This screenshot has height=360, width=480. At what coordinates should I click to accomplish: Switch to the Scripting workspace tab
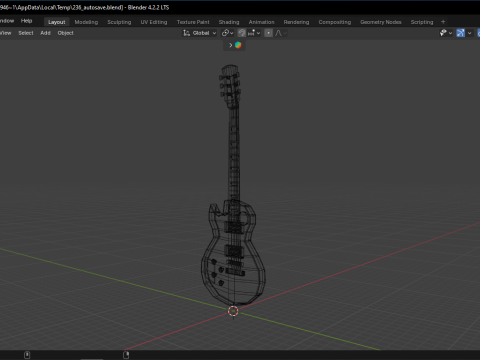[x=422, y=22]
